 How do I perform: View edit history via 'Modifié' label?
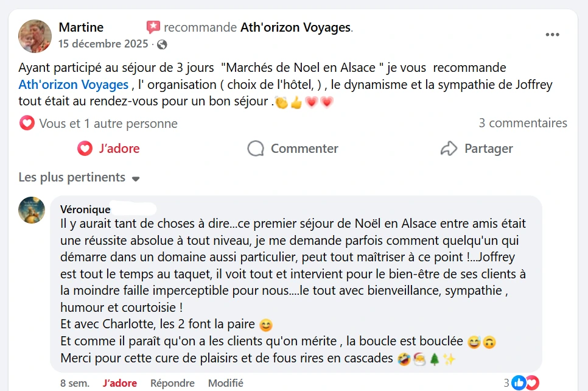click(x=225, y=383)
